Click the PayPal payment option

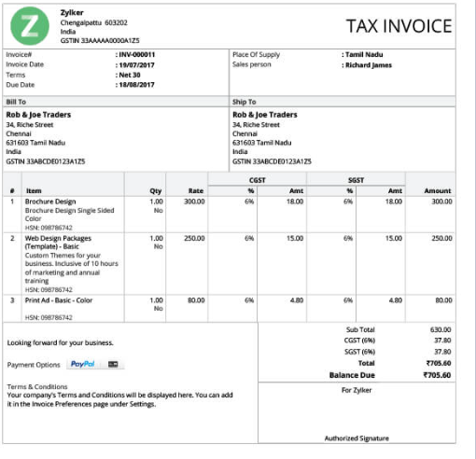[x=82, y=364]
